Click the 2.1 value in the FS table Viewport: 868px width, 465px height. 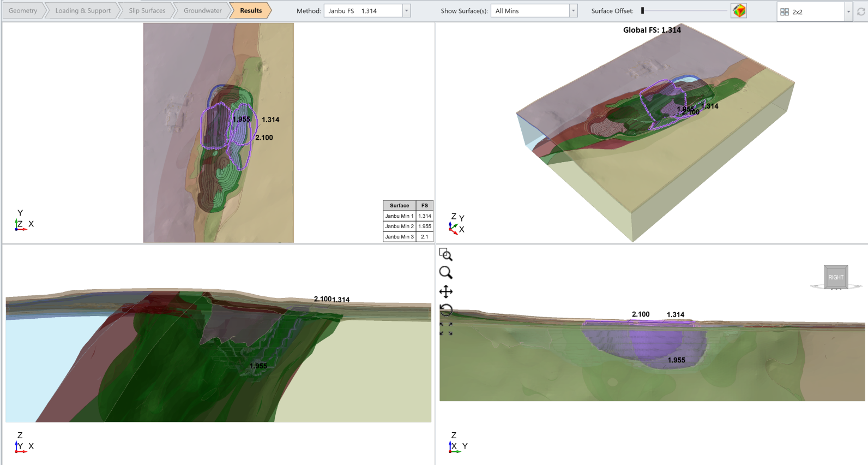pyautogui.click(x=425, y=237)
